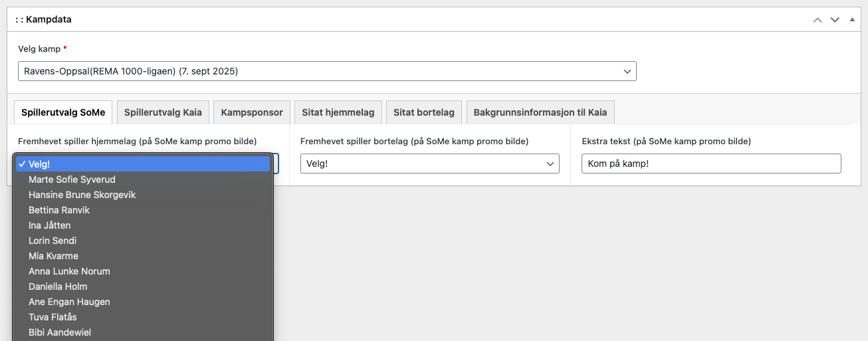This screenshot has height=341, width=868.
Task: Select Hansine Brune Skorgevik as featured player
Action: (82, 195)
